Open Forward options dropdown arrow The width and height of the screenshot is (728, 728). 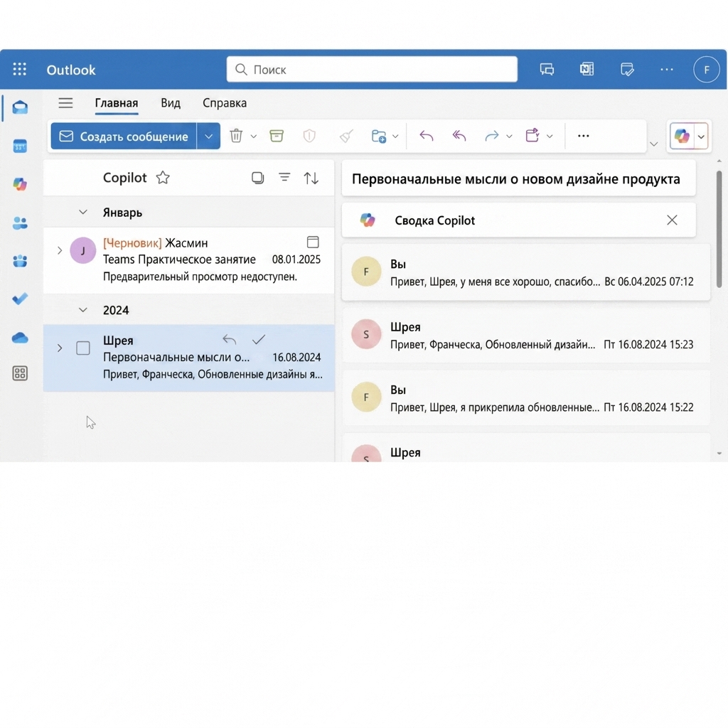click(x=509, y=136)
